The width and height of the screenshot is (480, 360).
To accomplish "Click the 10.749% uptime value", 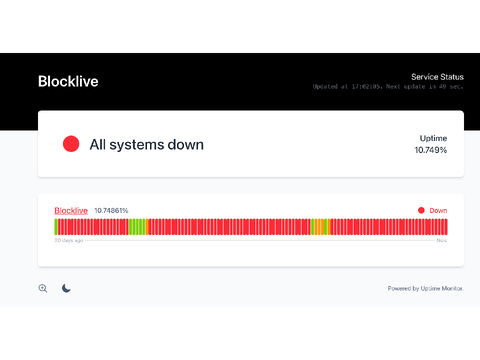I will [x=431, y=150].
